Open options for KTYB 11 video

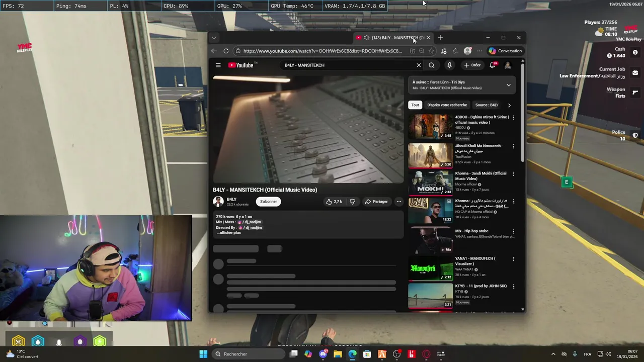coord(514,286)
